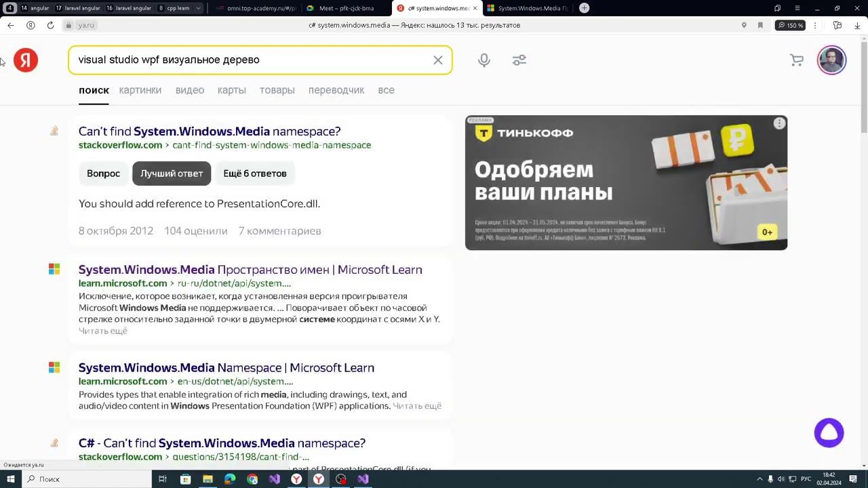The width and height of the screenshot is (868, 488).
Task: Open a new browser tab with plus
Action: tap(584, 8)
